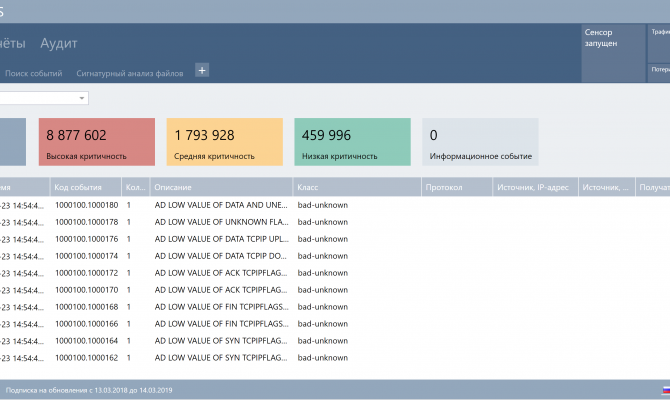Switch to the Поиск событий tab

click(33, 73)
